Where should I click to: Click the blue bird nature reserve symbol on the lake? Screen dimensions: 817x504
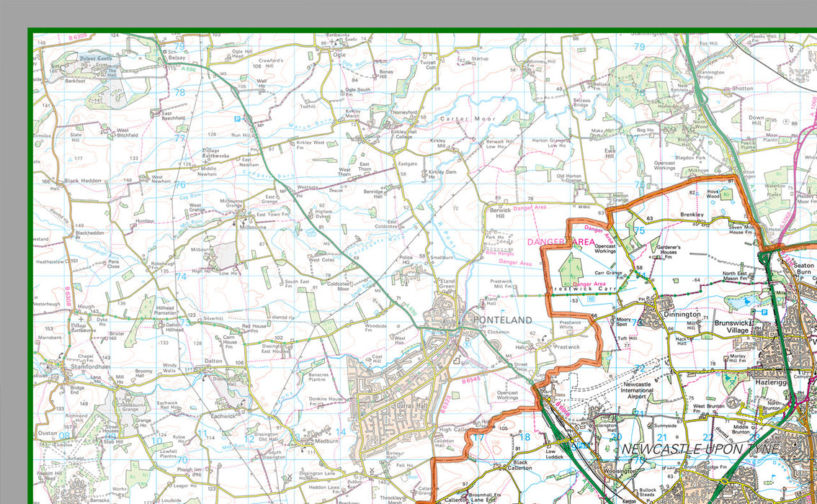coord(749,300)
